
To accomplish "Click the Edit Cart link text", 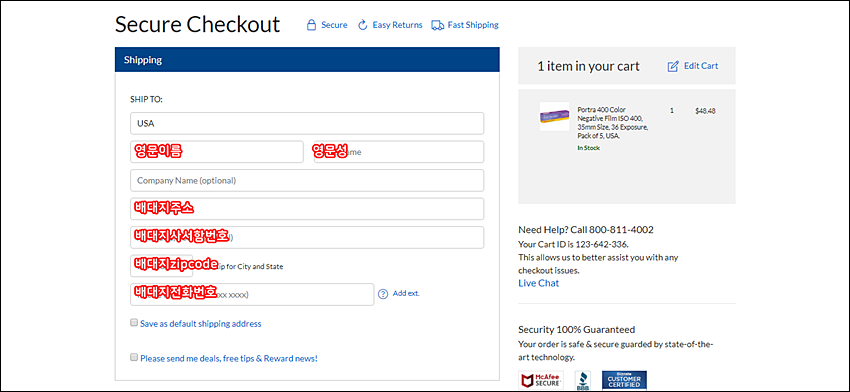I will [701, 66].
